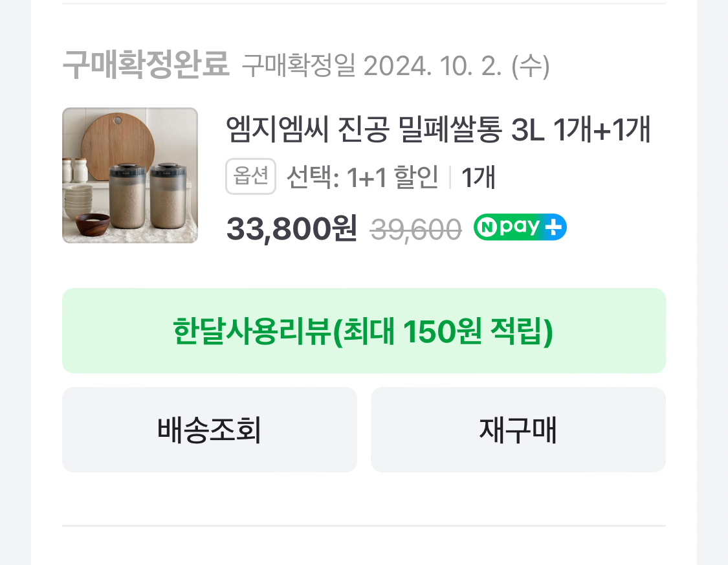Select the product title 엠지엠씨 진공 밀폐쌀통 3L

click(x=388, y=129)
